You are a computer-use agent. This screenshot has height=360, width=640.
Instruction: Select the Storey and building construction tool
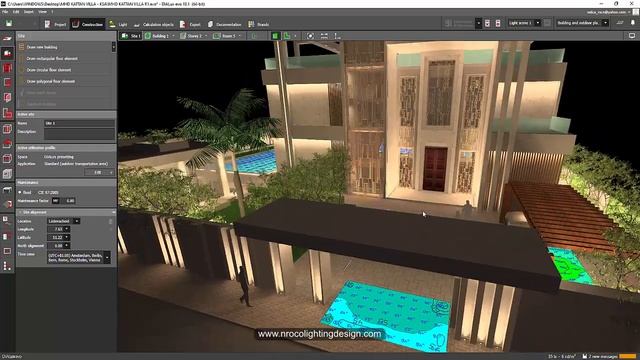click(x=7, y=68)
